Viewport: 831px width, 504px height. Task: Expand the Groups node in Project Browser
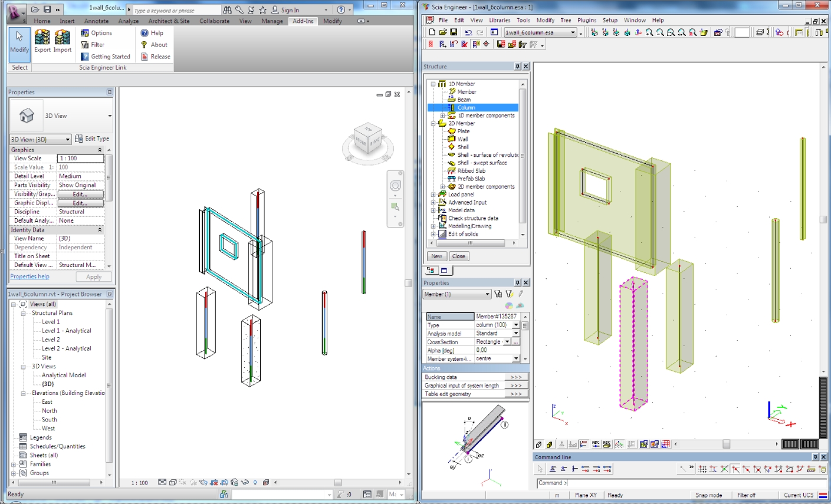click(14, 473)
